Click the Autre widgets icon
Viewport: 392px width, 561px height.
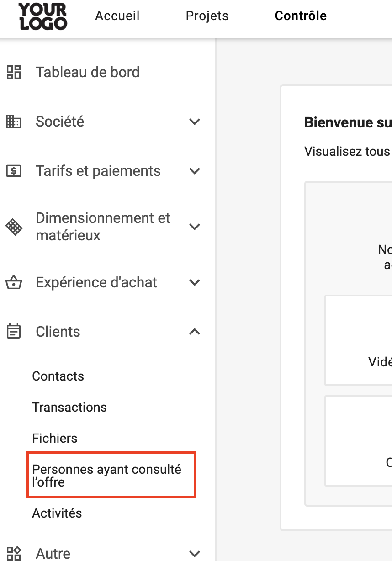tap(14, 553)
